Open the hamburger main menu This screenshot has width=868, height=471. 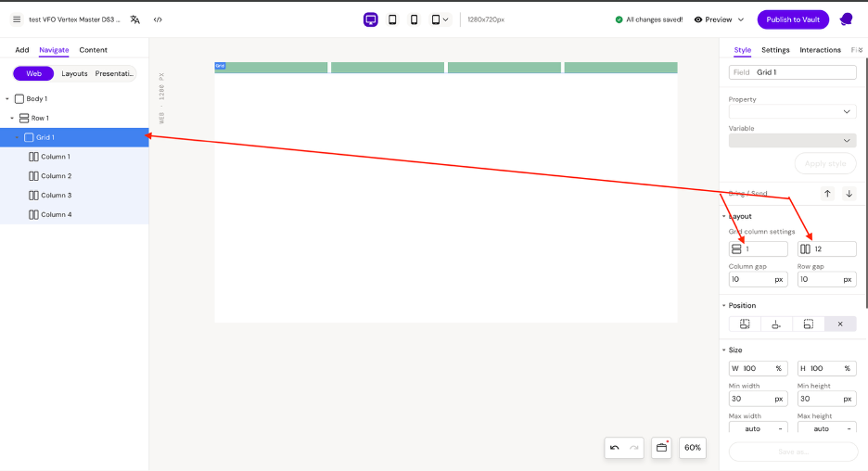coord(17,19)
